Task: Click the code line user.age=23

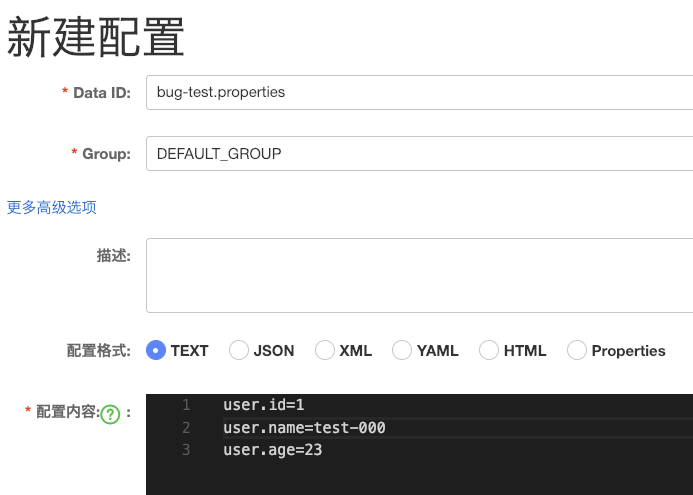Action: (x=273, y=450)
